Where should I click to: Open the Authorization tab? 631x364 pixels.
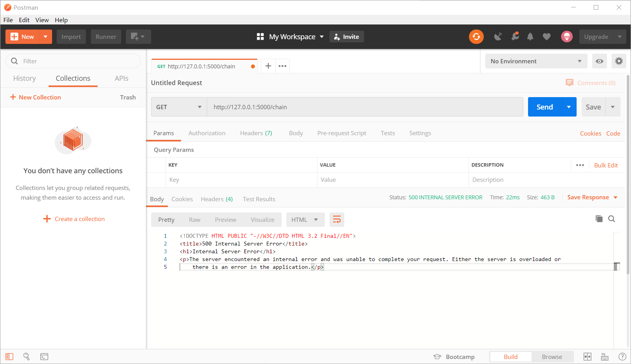(207, 133)
